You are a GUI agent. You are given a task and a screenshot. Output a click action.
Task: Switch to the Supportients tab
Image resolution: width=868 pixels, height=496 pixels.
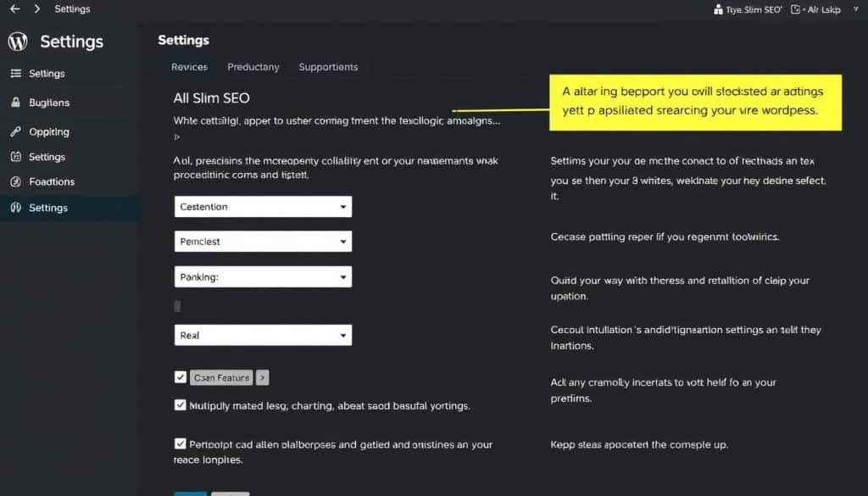(x=328, y=67)
